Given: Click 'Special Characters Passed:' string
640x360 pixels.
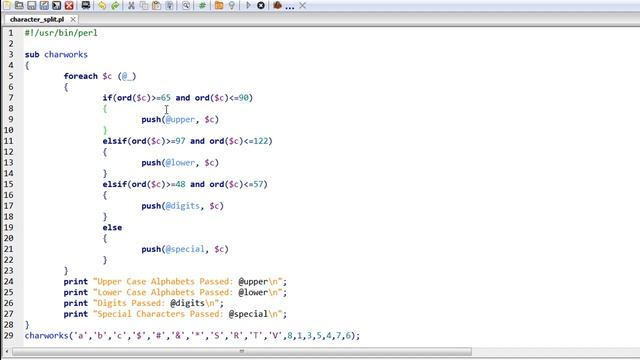Looking at the screenshot, I should (x=160, y=314).
